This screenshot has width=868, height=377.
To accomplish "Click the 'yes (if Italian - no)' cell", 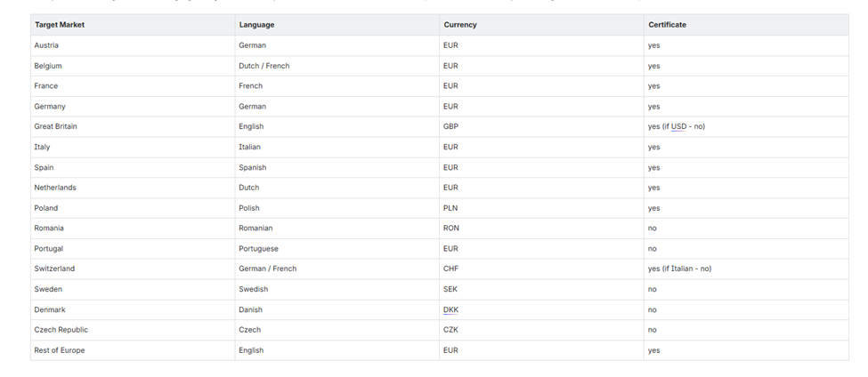I will tap(679, 269).
